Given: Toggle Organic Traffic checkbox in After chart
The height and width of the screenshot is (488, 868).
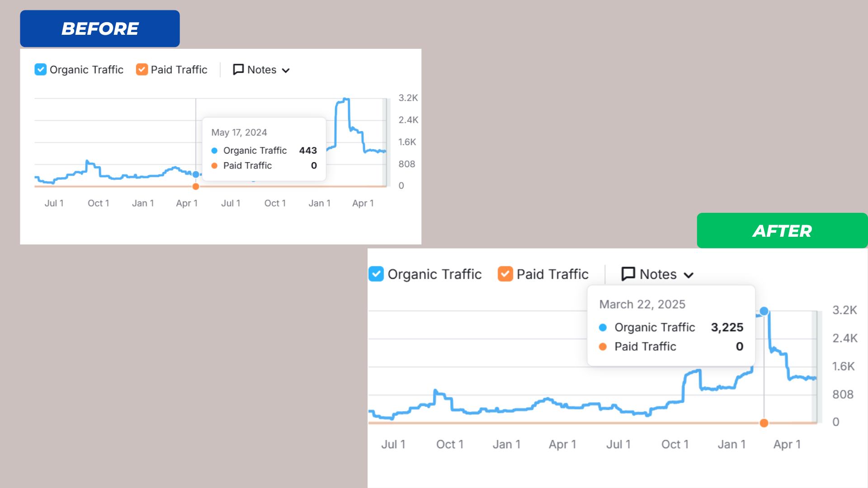Looking at the screenshot, I should tap(376, 274).
